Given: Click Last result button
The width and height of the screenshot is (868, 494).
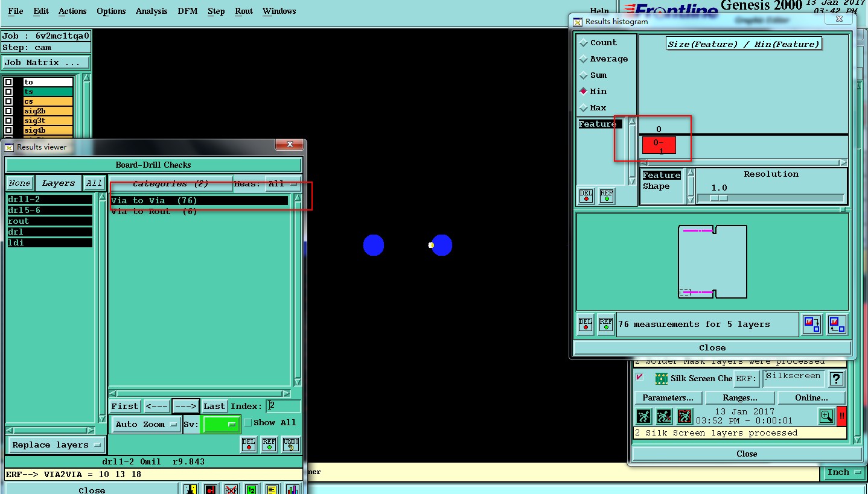Looking at the screenshot, I should point(214,407).
